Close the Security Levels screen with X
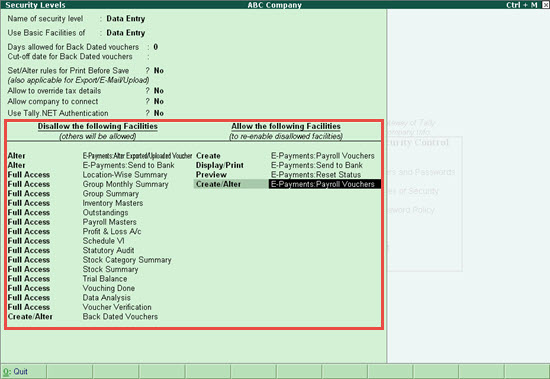This screenshot has width=550, height=379. point(545,5)
